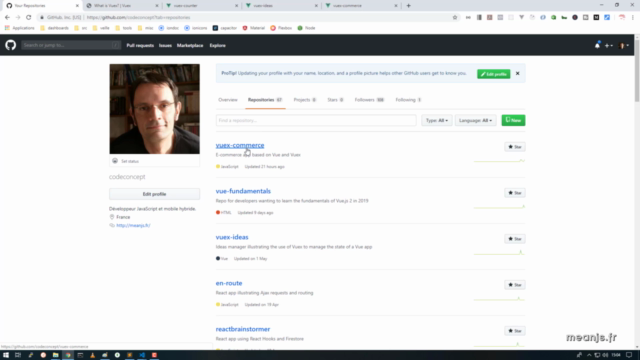Star the en-route repository
The width and height of the screenshot is (640, 360).
pyautogui.click(x=515, y=285)
